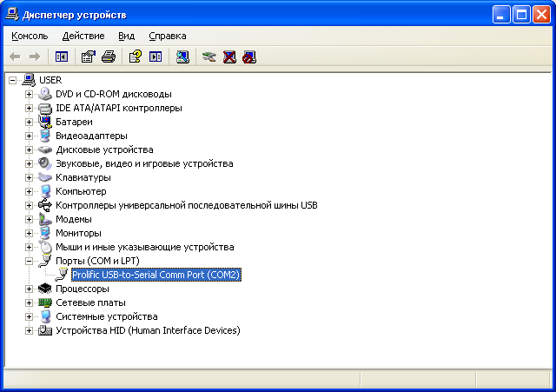556x392 pixels.
Task: Expand the Модемы category
Action: [29, 219]
